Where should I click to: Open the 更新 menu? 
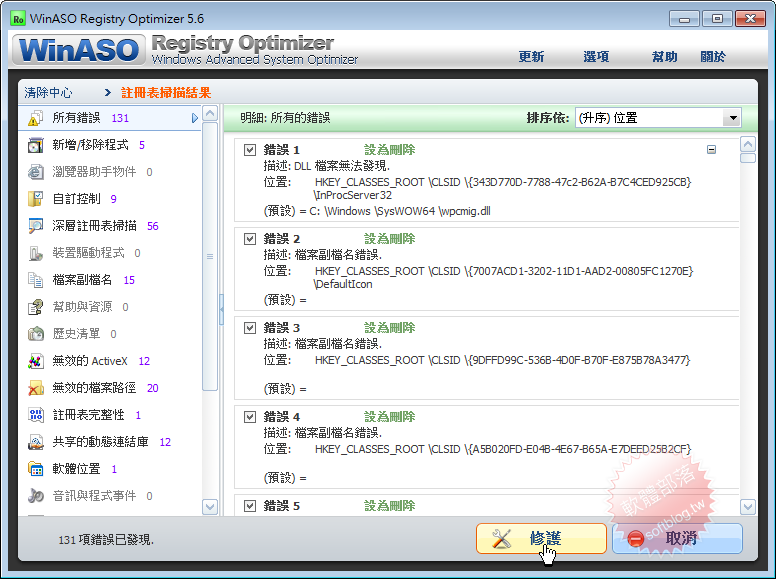point(531,57)
